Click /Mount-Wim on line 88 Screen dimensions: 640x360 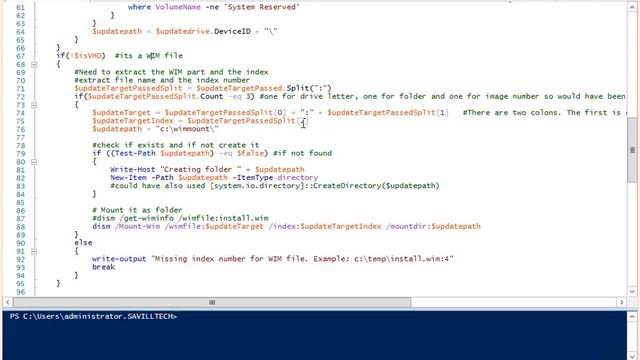(x=137, y=227)
